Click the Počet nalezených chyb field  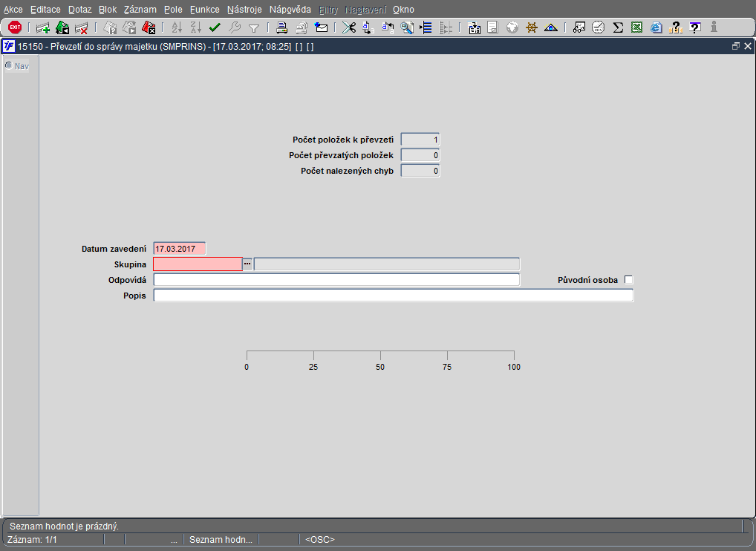click(420, 171)
